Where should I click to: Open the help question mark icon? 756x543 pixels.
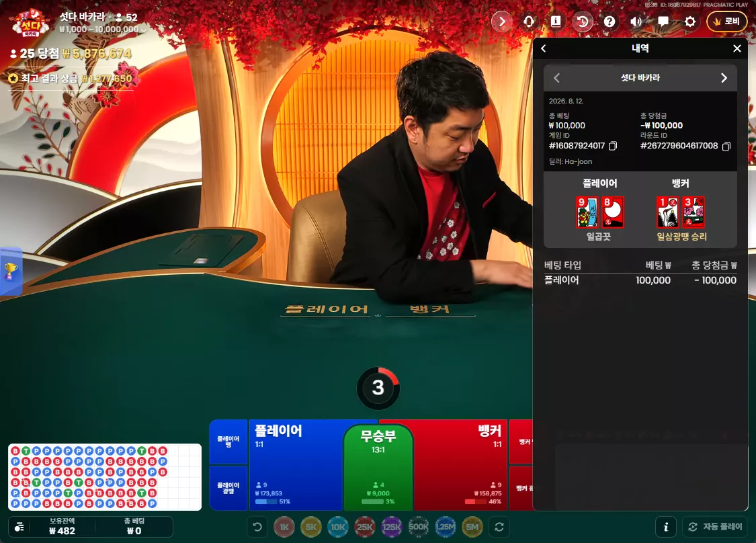[x=610, y=22]
